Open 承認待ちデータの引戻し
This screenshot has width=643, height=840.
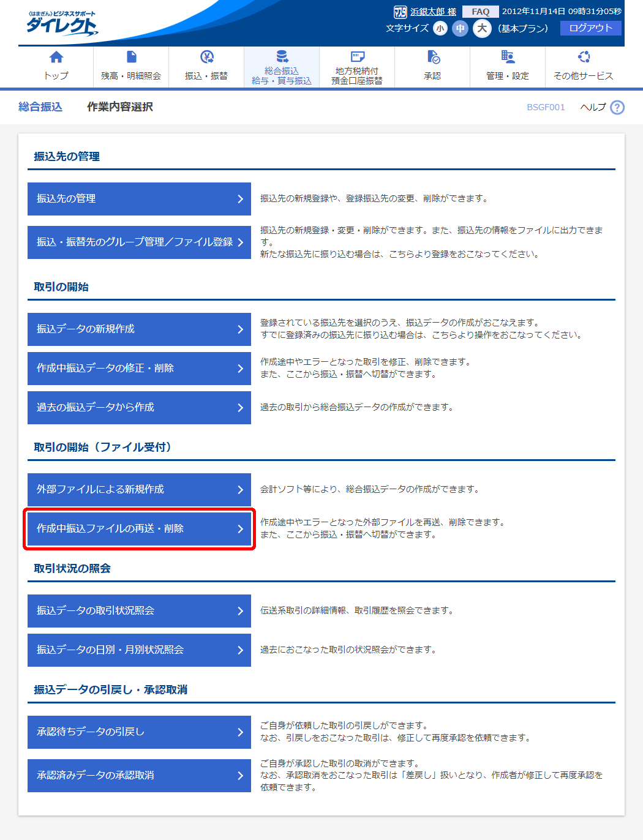[x=139, y=732]
